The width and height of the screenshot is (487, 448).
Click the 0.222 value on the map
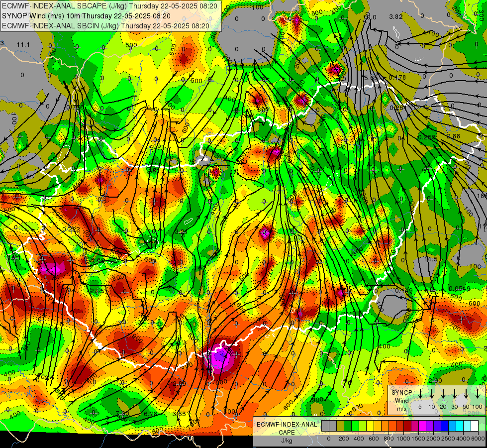click(x=71, y=229)
